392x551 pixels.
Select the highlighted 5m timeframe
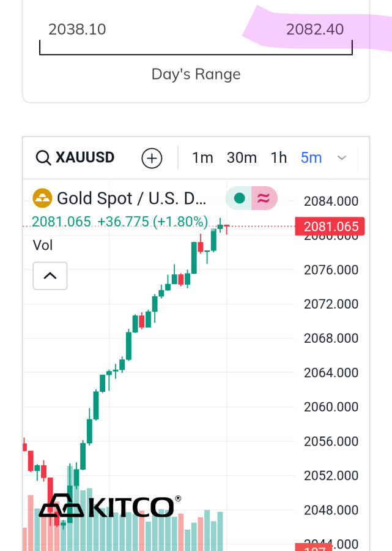311,158
